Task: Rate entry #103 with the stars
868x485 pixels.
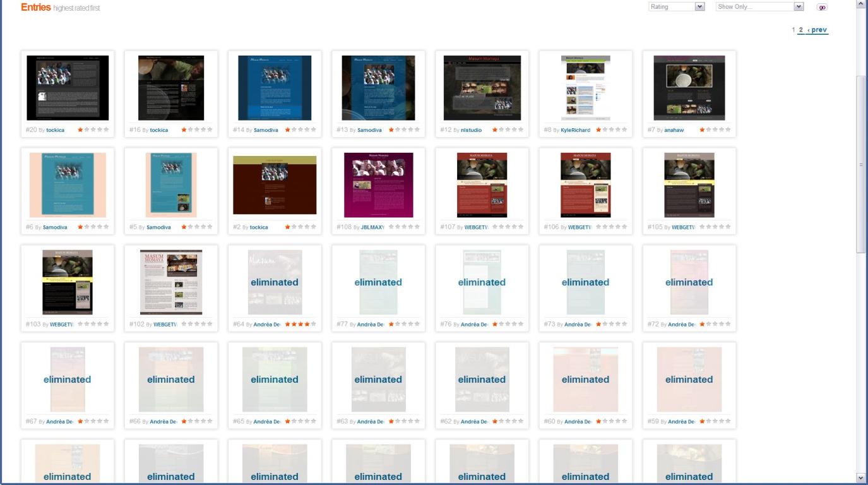Action: tap(93, 324)
